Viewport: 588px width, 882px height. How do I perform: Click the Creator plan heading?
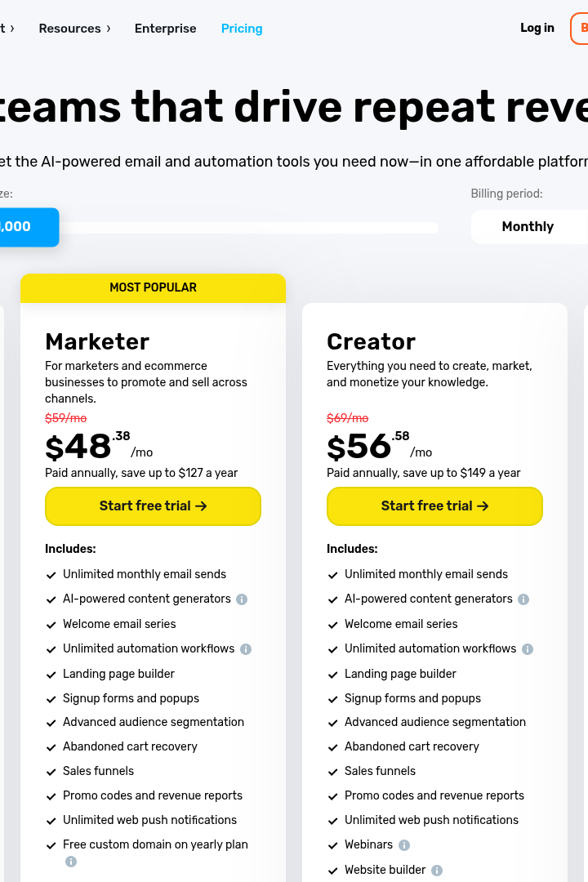[371, 341]
